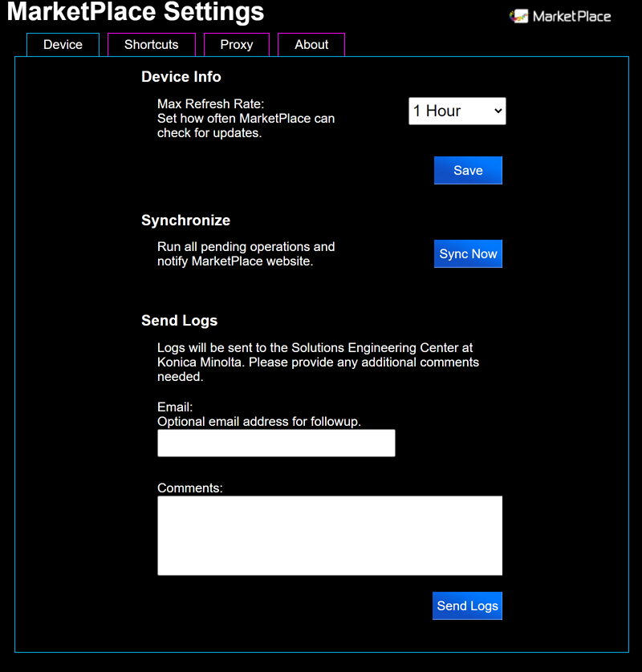This screenshot has height=672, width=642.
Task: Click the 'Optional email address for followup' text
Action: coord(259,421)
